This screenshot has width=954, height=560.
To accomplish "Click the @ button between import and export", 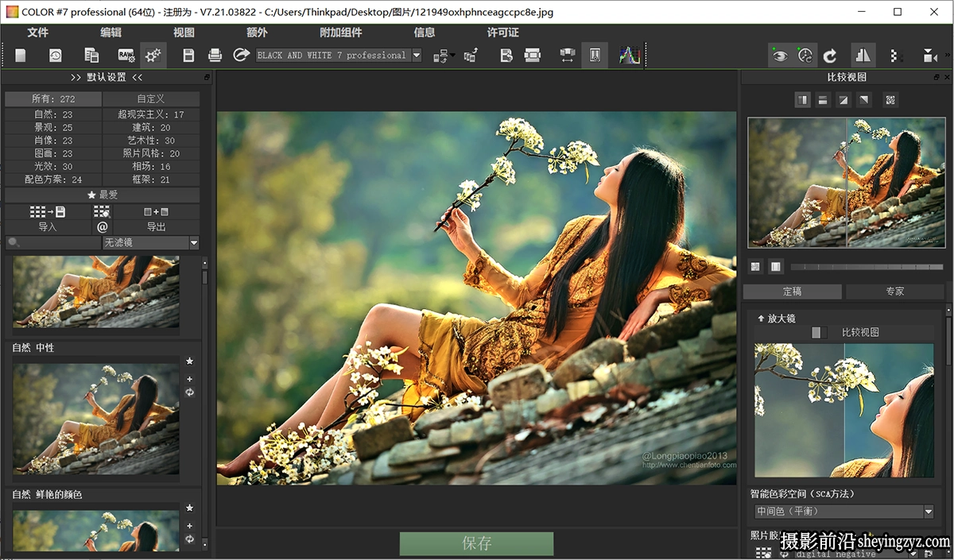I will pyautogui.click(x=103, y=227).
